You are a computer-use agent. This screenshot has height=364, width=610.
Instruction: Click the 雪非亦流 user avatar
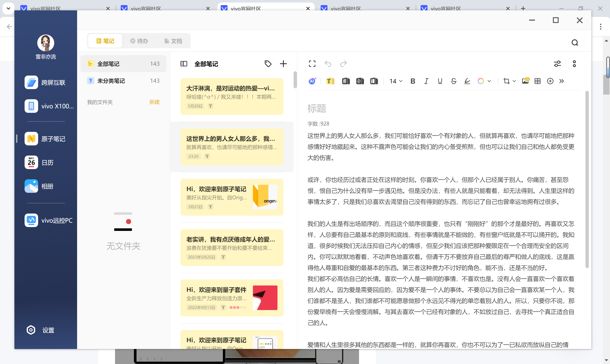pos(46,43)
